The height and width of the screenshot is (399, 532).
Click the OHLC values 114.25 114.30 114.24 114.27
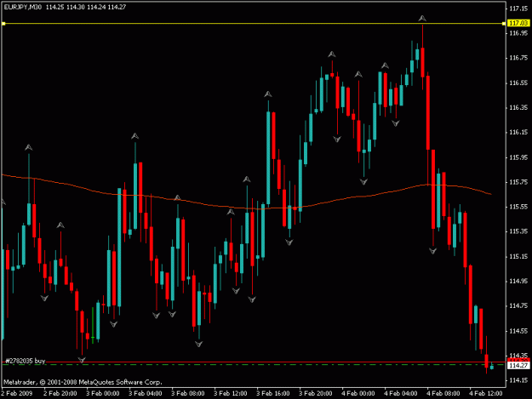coord(86,7)
